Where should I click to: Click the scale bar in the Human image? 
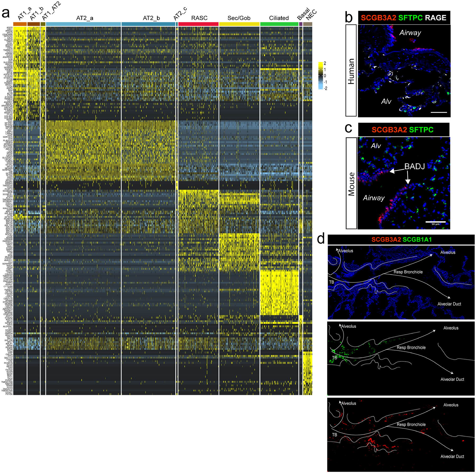pyautogui.click(x=439, y=112)
